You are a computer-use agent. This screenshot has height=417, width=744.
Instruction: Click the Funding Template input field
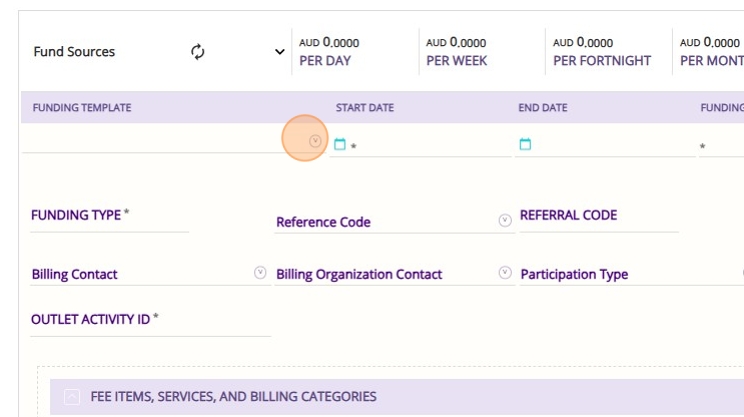[160, 142]
